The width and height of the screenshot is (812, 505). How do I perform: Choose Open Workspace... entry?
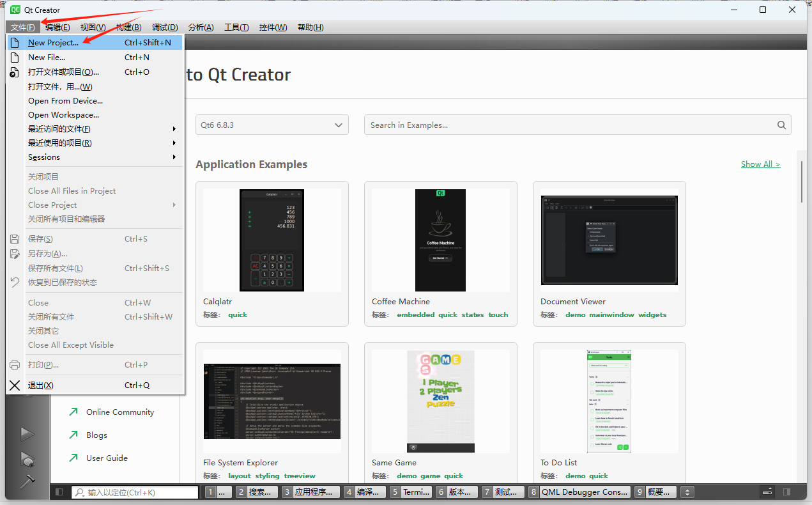[95, 114]
